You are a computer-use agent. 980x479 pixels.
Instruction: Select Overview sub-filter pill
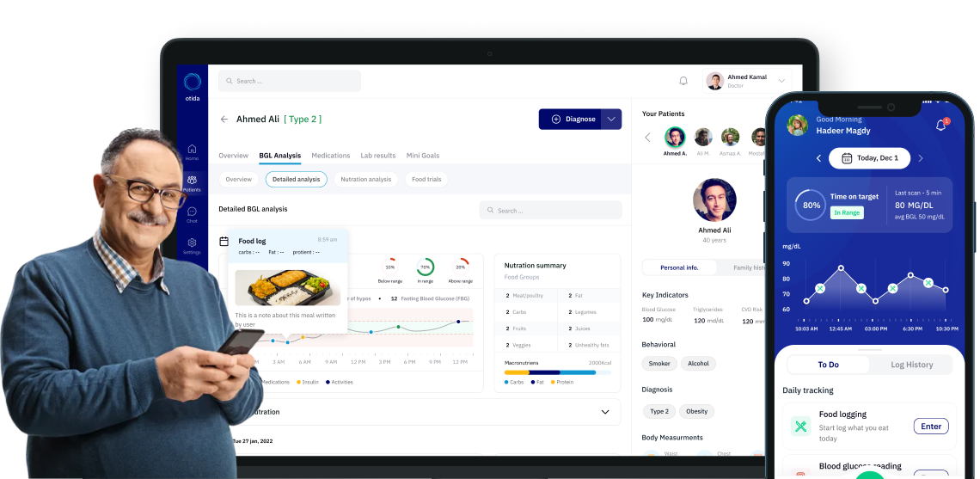(239, 180)
